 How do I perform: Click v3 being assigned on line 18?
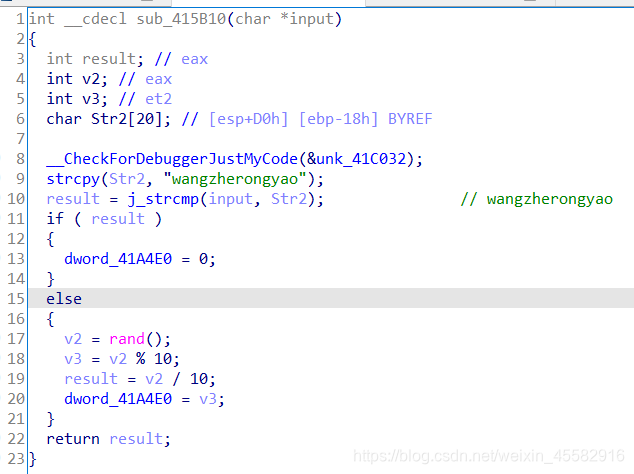pyautogui.click(x=73, y=359)
